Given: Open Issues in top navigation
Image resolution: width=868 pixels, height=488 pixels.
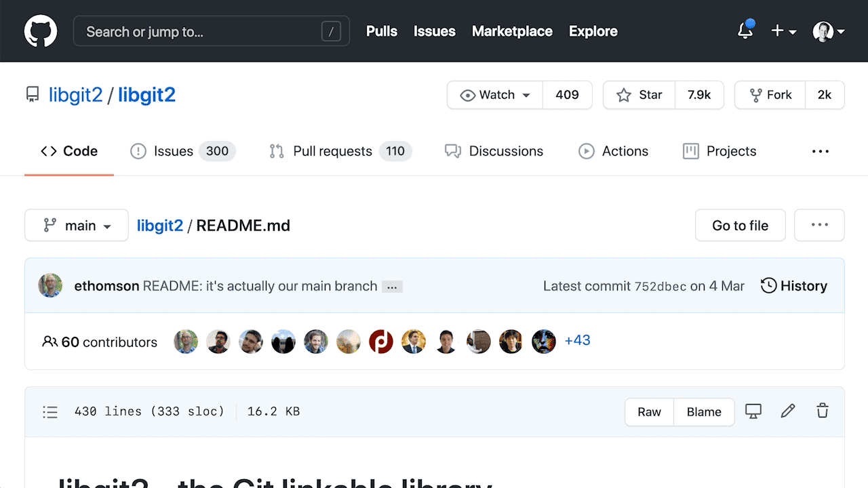Looking at the screenshot, I should pos(435,31).
